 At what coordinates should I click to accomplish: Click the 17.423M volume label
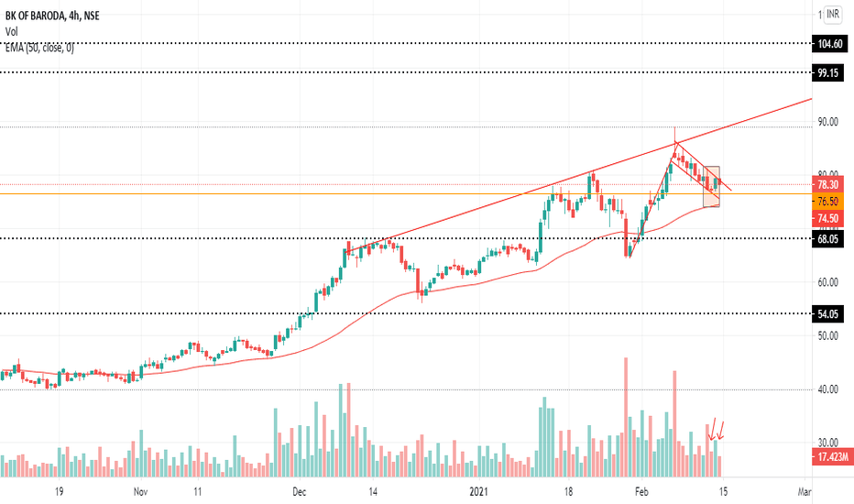[x=832, y=456]
